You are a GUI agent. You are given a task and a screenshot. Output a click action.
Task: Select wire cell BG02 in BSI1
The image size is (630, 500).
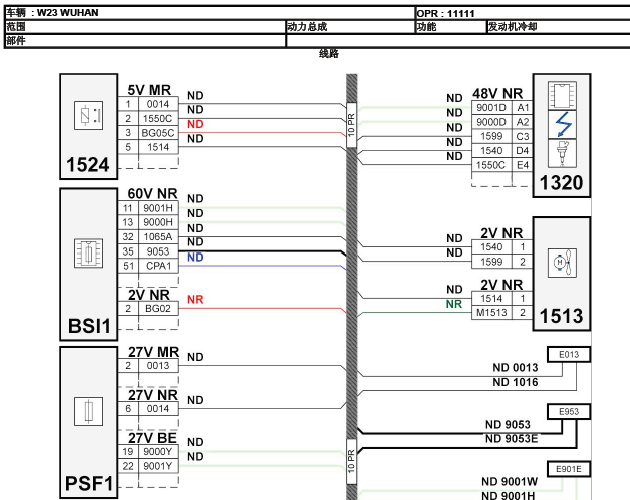158,309
